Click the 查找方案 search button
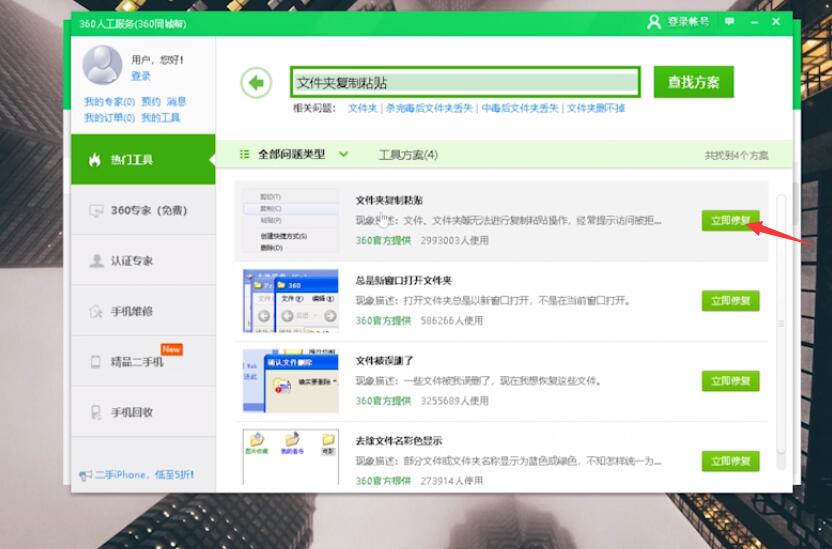This screenshot has height=549, width=832. (694, 82)
